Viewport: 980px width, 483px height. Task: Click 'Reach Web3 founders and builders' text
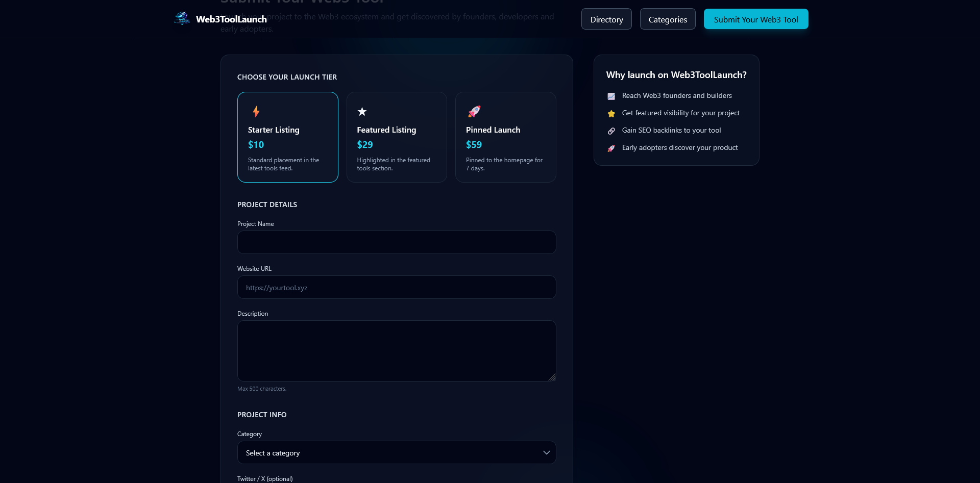click(677, 95)
